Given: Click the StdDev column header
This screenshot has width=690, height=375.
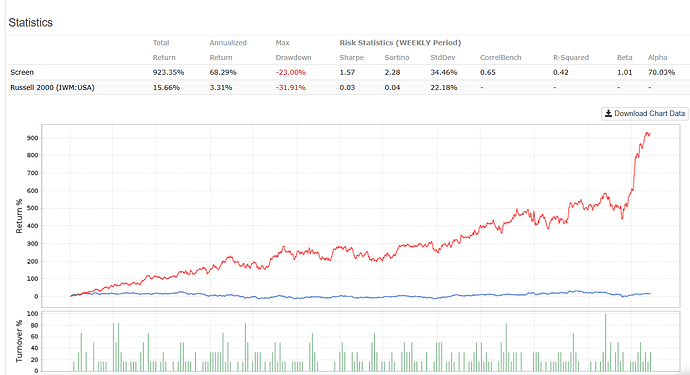Looking at the screenshot, I should [x=443, y=58].
